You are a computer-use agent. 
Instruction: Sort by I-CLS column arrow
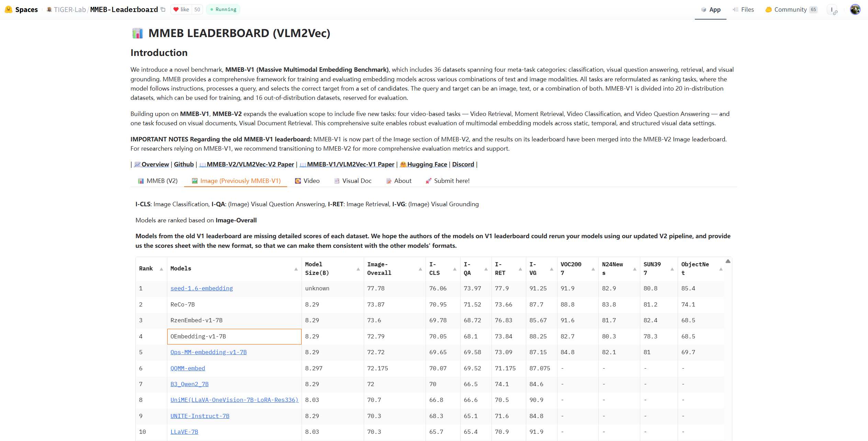pos(454,269)
